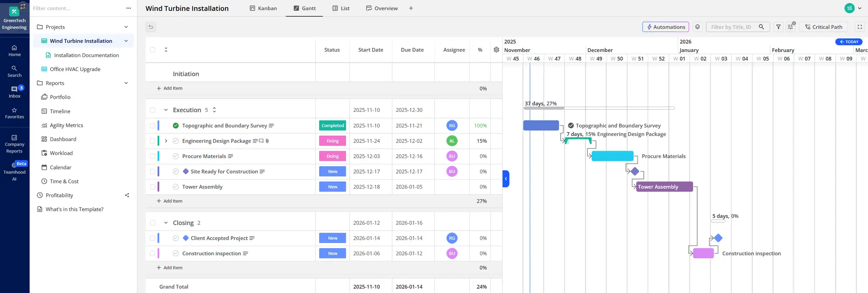
Task: Add Item under the Initiation group
Action: point(170,88)
